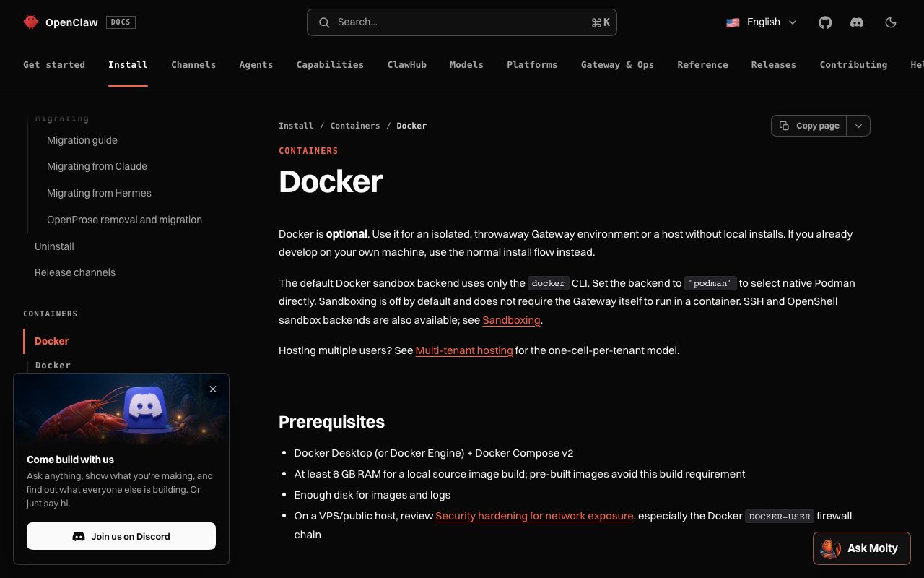924x578 pixels.
Task: Select the Install tab
Action: 128,64
